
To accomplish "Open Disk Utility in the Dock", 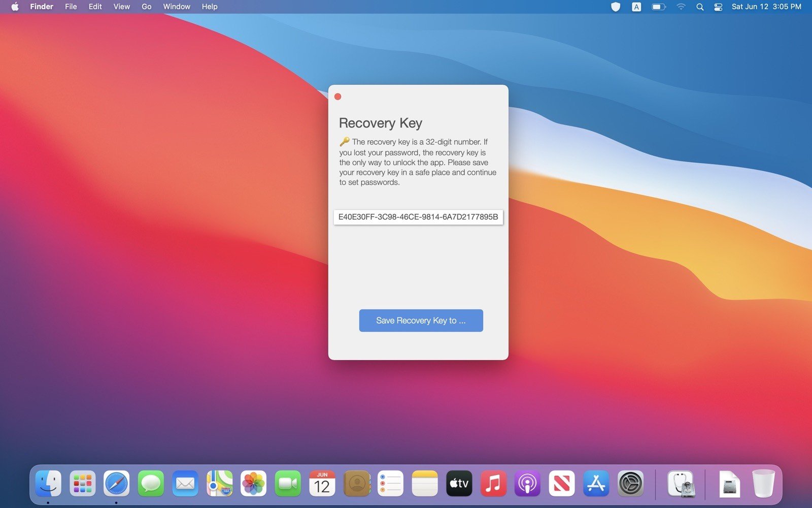I will click(680, 483).
